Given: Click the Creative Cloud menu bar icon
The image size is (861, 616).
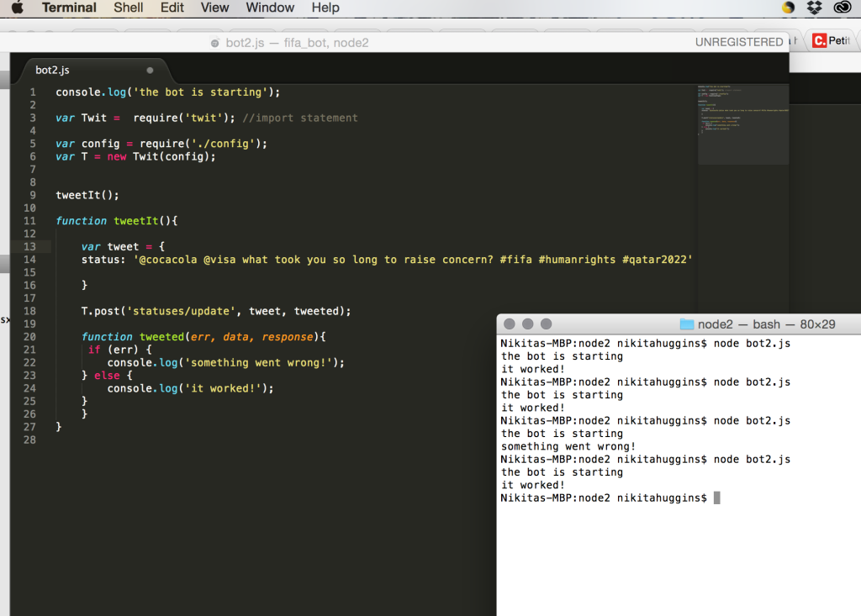Looking at the screenshot, I should [842, 7].
